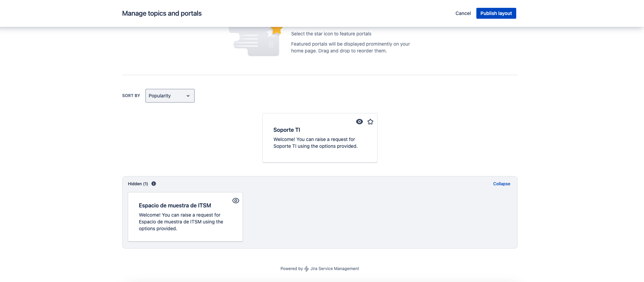The width and height of the screenshot is (644, 282).
Task: Click the star icon on Soporte TI card
Action: 370,122
